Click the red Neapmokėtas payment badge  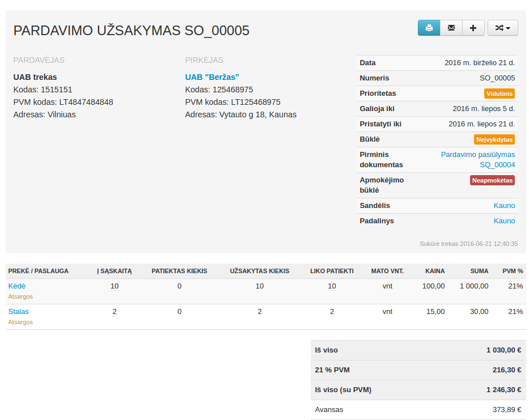click(x=492, y=180)
